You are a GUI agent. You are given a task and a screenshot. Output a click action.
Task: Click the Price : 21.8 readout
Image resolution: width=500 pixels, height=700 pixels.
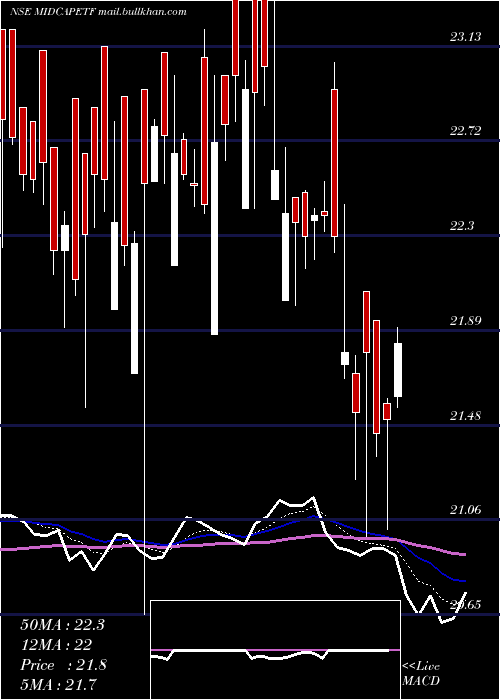click(x=63, y=665)
